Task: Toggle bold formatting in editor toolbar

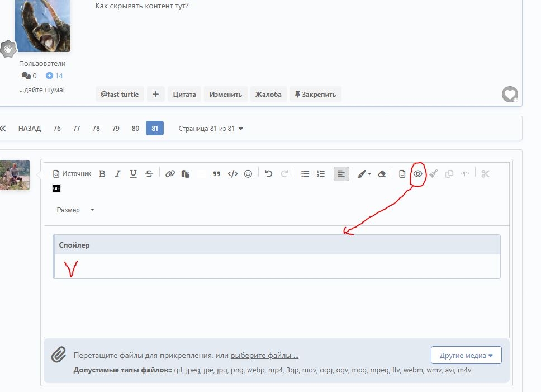Action: tap(102, 174)
